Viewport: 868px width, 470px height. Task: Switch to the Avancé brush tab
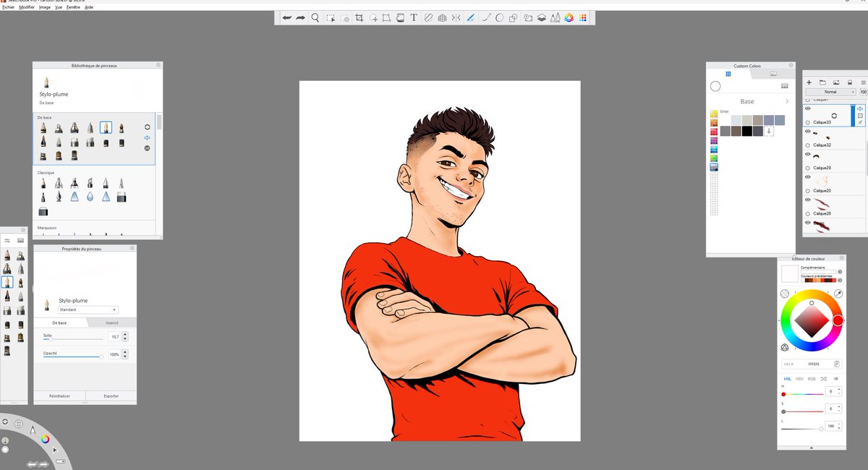pyautogui.click(x=112, y=322)
